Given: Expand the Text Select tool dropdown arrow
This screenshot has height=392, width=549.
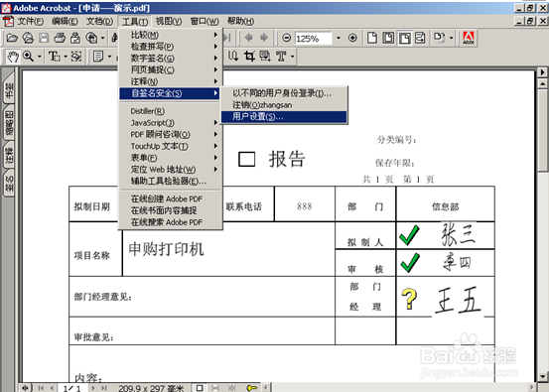Looking at the screenshot, I should (x=66, y=57).
